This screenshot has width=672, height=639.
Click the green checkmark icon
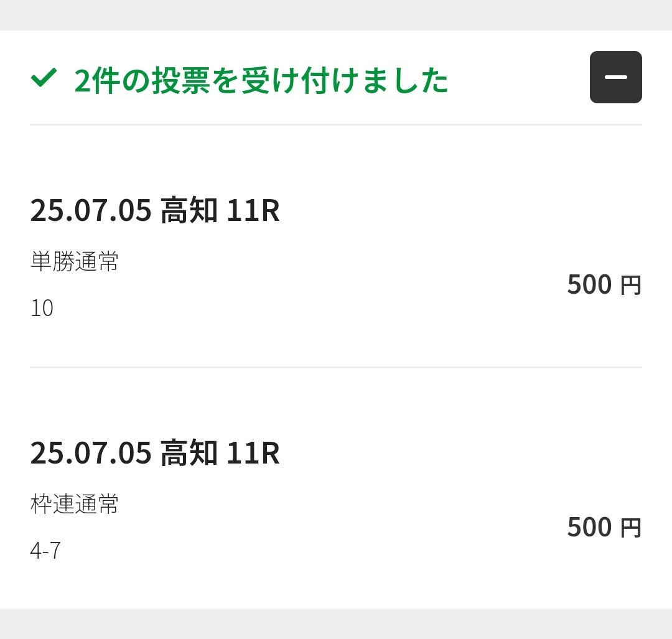44,78
